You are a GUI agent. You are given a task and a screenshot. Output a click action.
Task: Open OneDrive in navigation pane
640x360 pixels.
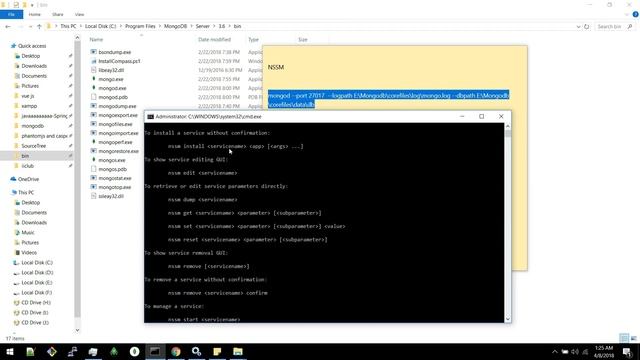tap(28, 179)
